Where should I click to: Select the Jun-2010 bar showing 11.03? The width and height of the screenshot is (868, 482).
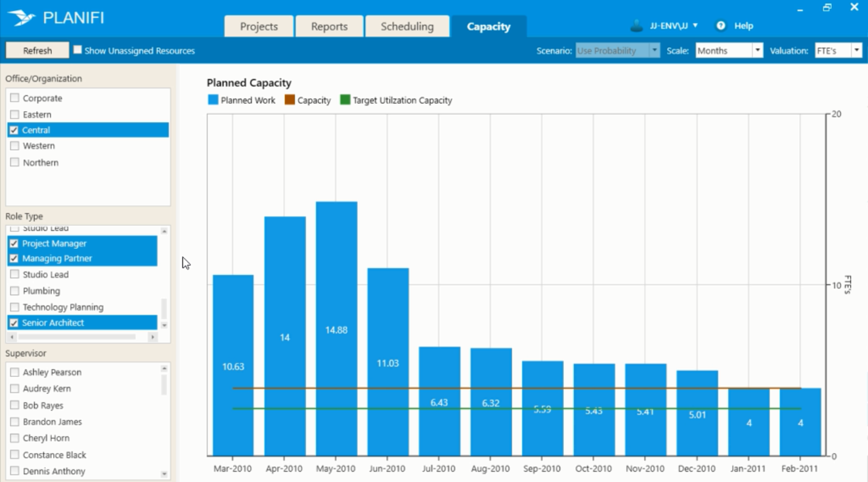click(x=388, y=362)
